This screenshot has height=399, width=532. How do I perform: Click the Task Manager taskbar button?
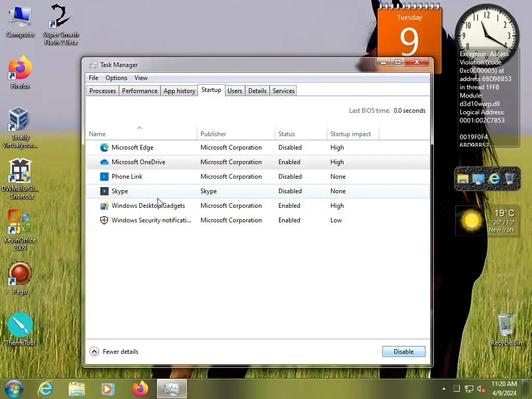(x=171, y=389)
